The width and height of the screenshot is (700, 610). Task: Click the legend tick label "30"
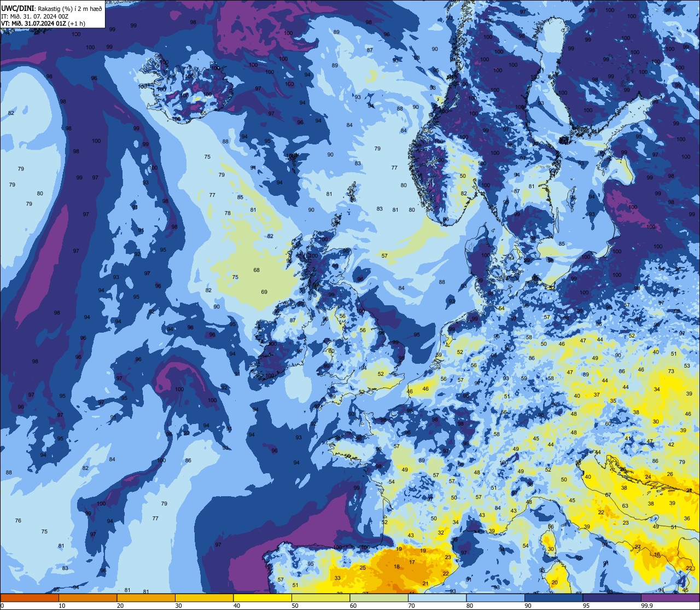coord(179,606)
